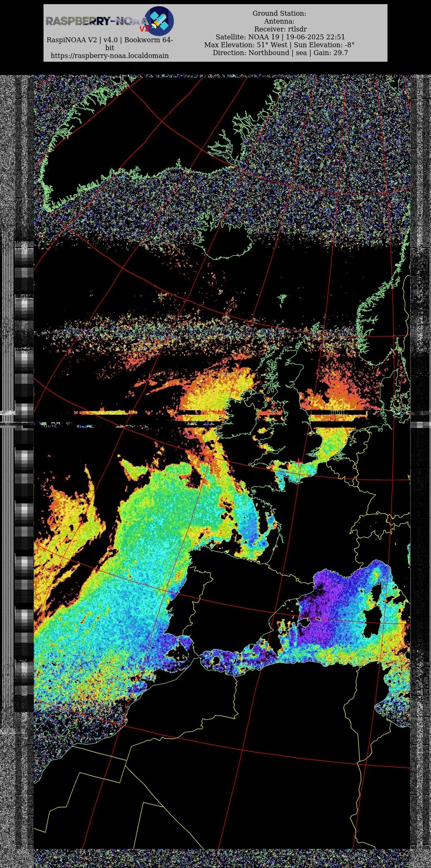This screenshot has width=431, height=868.
Task: Click the Raspberry-NOAA V2 satellite logo icon
Action: pyautogui.click(x=159, y=21)
